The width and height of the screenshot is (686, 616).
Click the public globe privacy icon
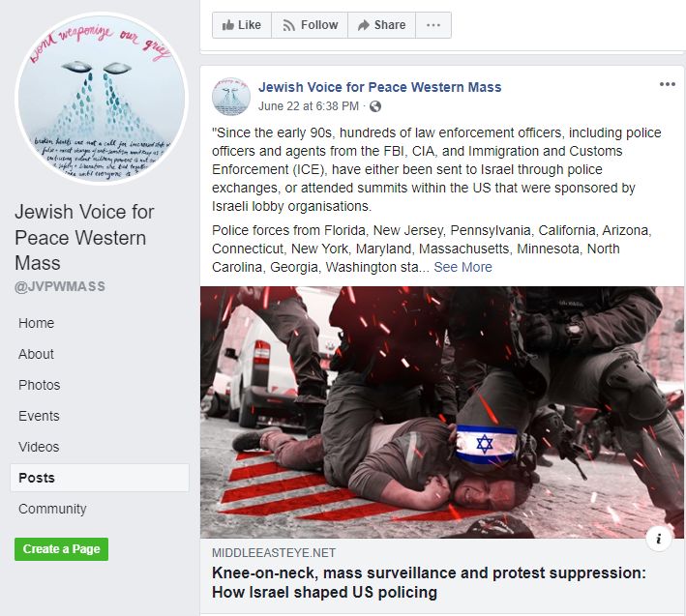[375, 106]
